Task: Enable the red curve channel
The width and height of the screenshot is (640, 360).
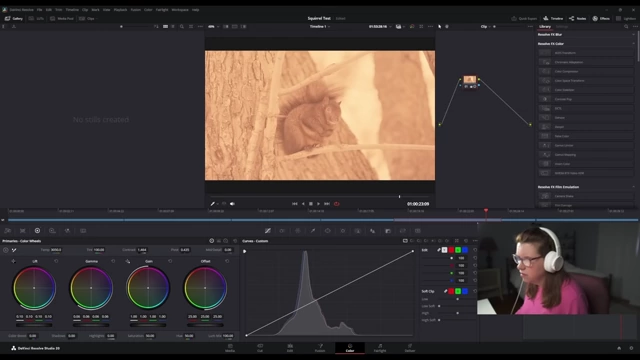Action: 451,250
